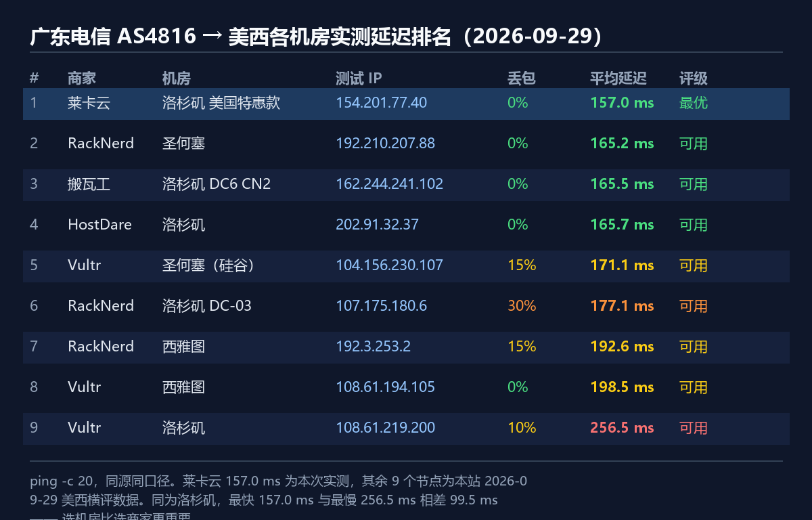Screen dimensions: 812x520
Task: Click 可用 rating in the 256.5 ms row
Action: point(694,428)
